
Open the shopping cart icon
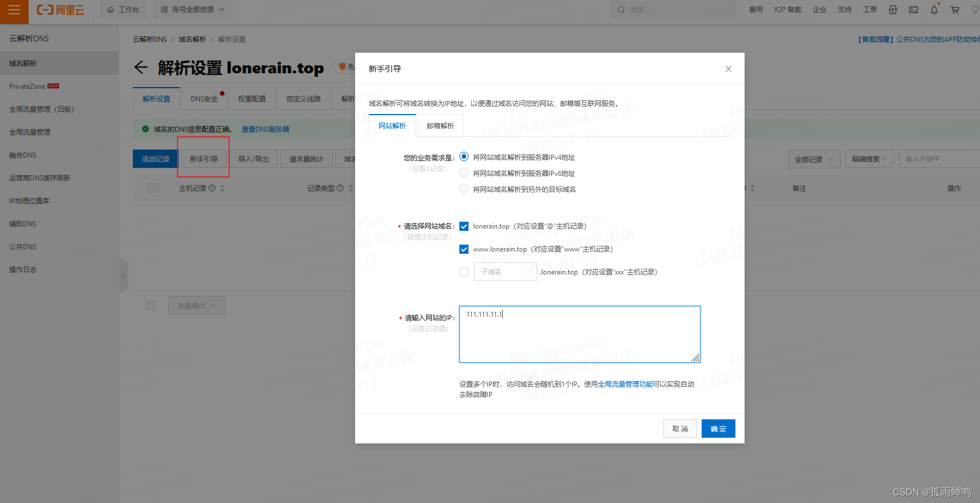[955, 10]
